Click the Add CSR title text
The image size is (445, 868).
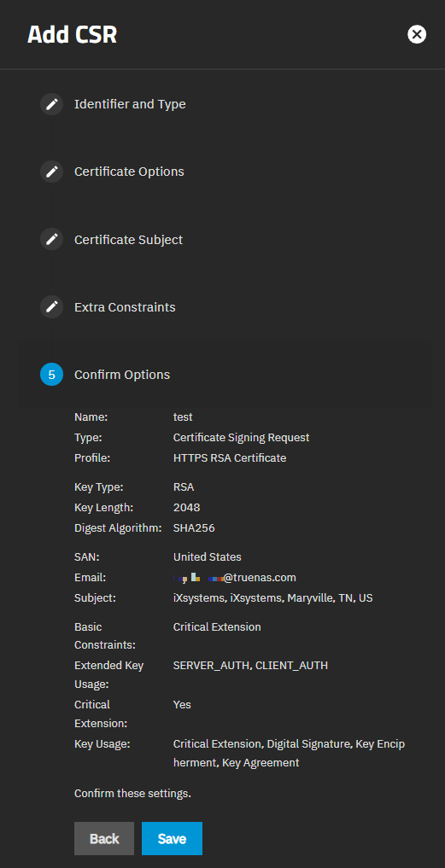point(72,35)
